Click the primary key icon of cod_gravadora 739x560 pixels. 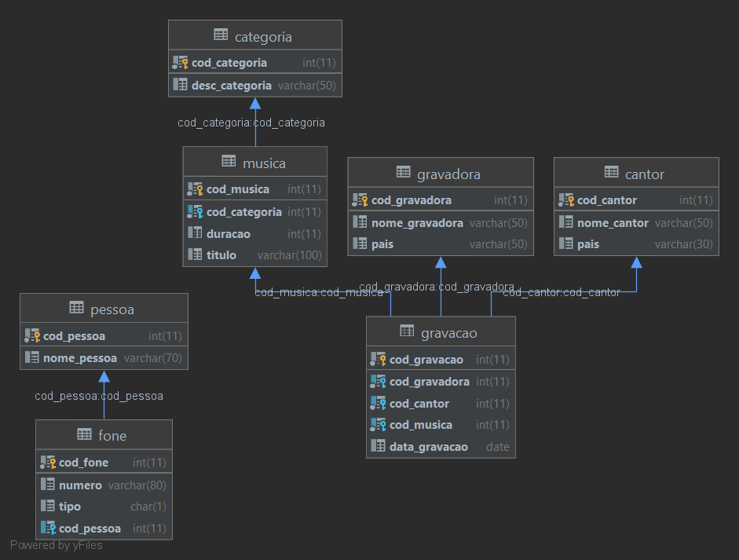point(359,199)
